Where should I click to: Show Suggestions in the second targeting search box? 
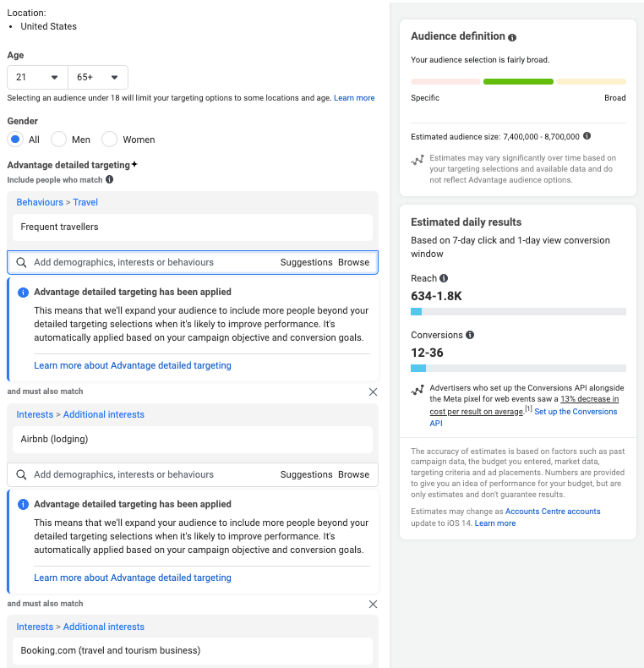point(306,474)
